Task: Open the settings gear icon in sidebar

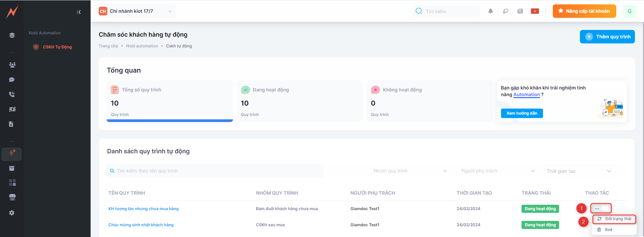Action: coord(12,213)
